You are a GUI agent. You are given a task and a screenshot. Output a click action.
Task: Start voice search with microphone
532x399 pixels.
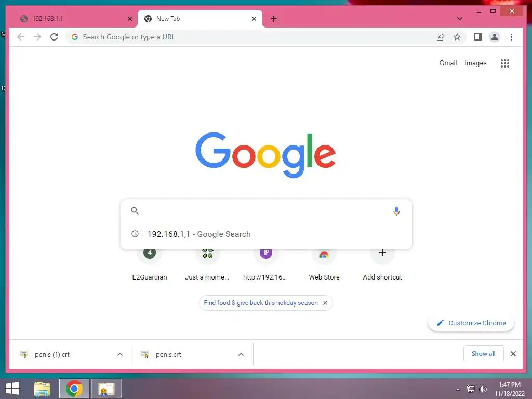tap(396, 211)
